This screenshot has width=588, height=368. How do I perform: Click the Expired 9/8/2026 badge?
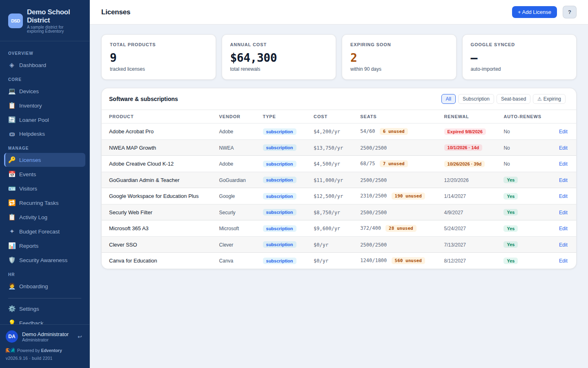465,132
